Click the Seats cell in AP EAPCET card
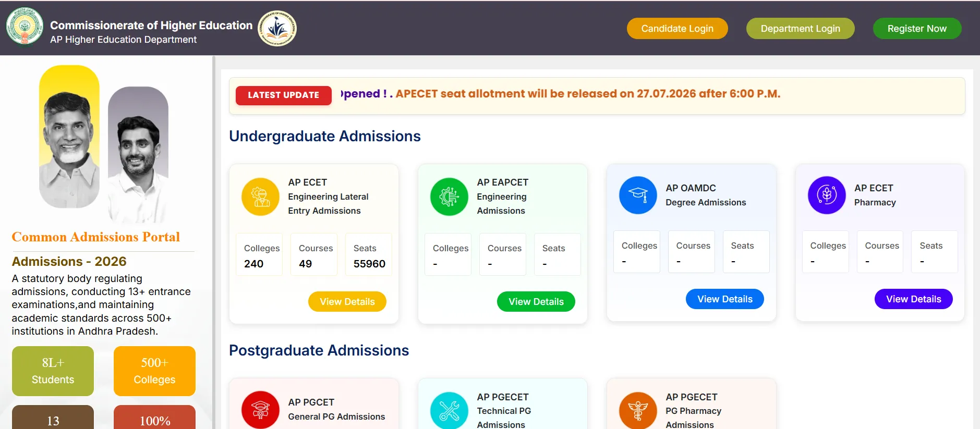Image resolution: width=980 pixels, height=429 pixels. [558, 254]
